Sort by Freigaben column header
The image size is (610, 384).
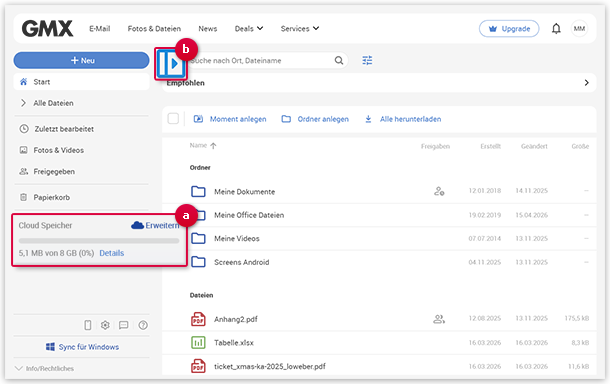[x=435, y=146]
